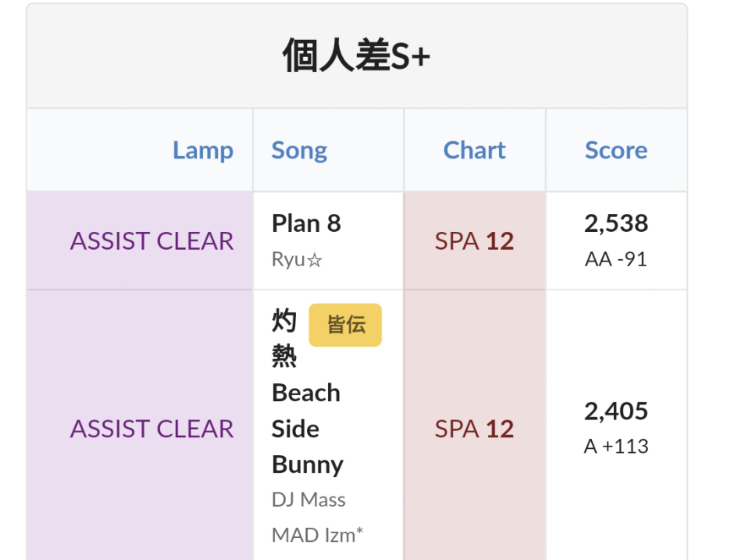The width and height of the screenshot is (738, 560).
Task: Click the 灼熱 kanji in the song title
Action: click(284, 337)
